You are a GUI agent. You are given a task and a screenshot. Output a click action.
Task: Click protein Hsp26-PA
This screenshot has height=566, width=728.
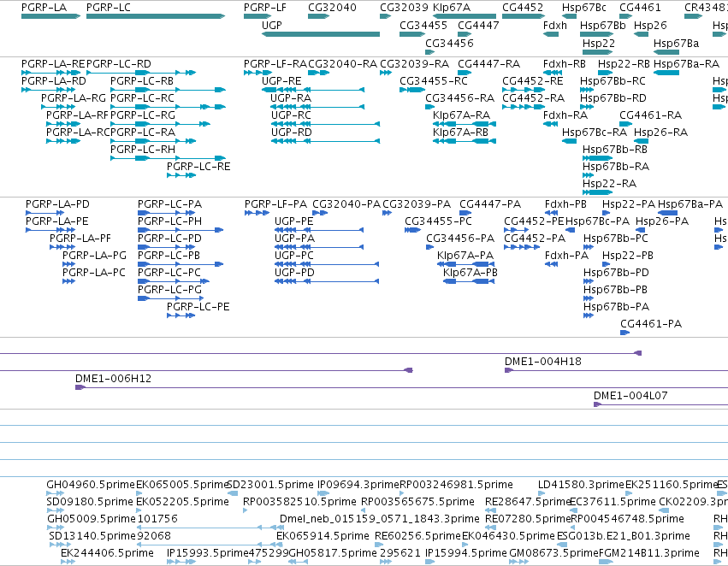click(640, 230)
